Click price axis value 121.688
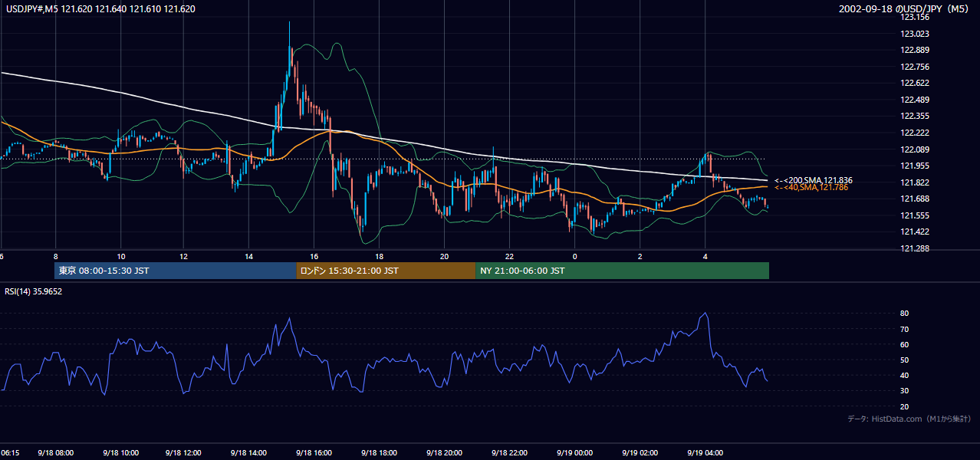 pos(915,199)
